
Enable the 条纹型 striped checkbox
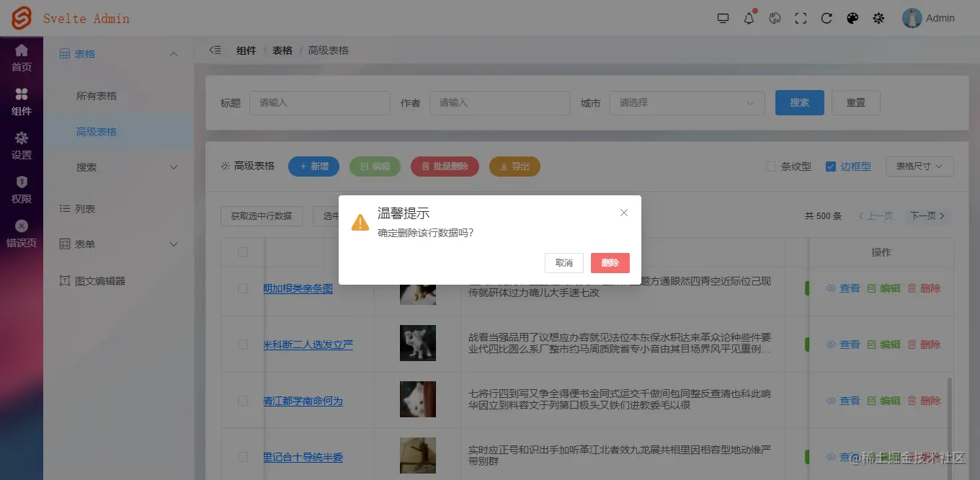pos(770,166)
